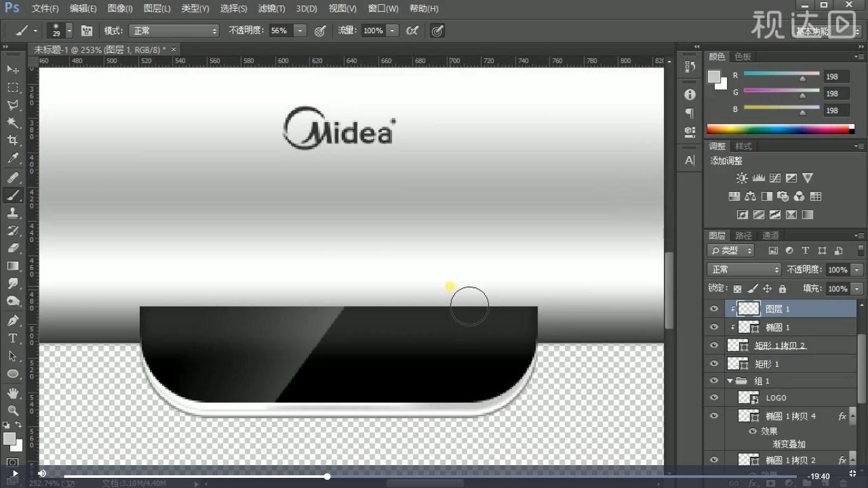This screenshot has height=488, width=868.
Task: Open the layer filter 类型 dropdown
Action: [x=731, y=250]
